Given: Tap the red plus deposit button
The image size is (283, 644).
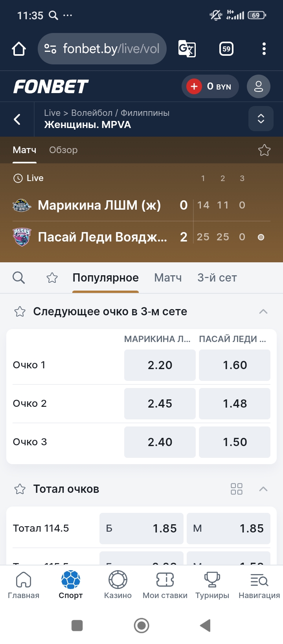Looking at the screenshot, I should coord(194,86).
